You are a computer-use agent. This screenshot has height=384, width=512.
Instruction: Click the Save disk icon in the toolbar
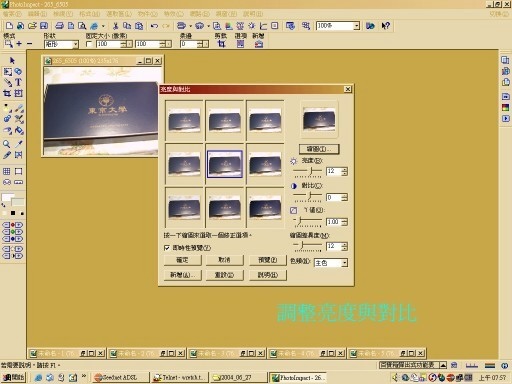click(x=44, y=26)
